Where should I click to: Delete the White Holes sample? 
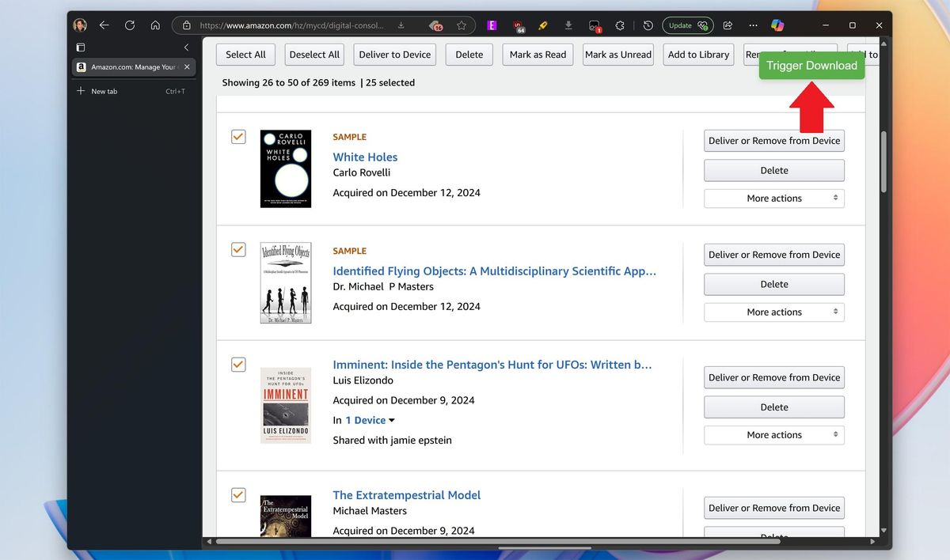[774, 170]
